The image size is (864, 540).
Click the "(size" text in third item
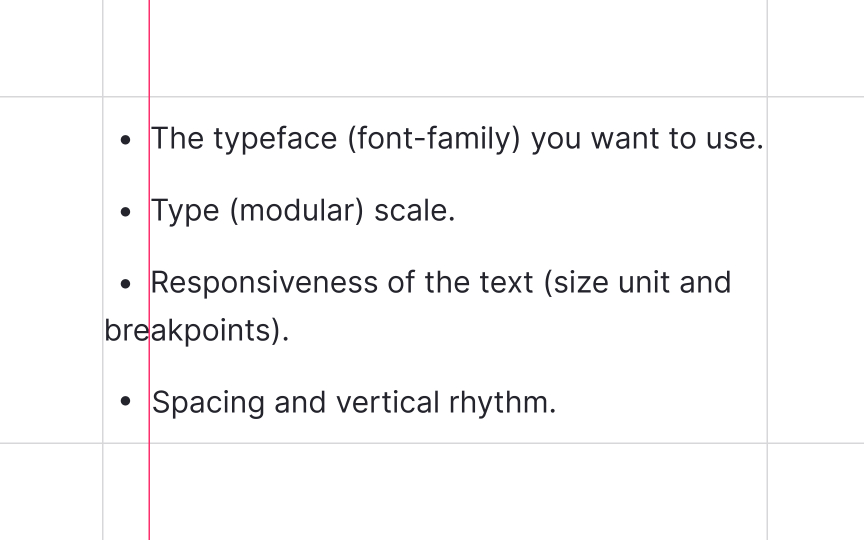(x=576, y=283)
